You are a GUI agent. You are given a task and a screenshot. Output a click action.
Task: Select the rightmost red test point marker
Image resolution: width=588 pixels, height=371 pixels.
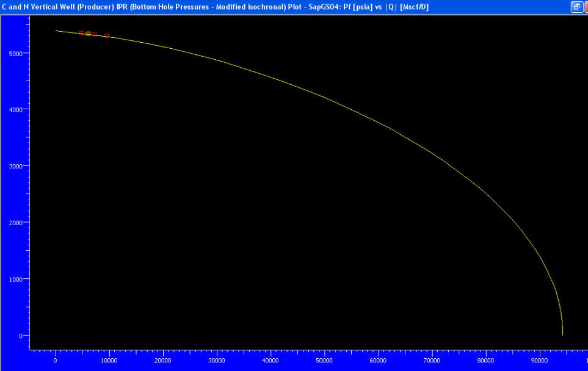click(107, 35)
